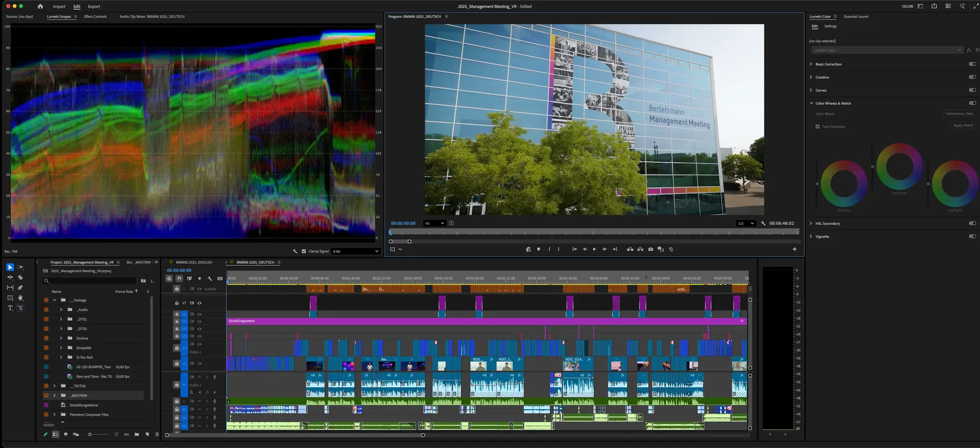
Task: Toggle the timeline Snap magnet icon
Action: 179,278
